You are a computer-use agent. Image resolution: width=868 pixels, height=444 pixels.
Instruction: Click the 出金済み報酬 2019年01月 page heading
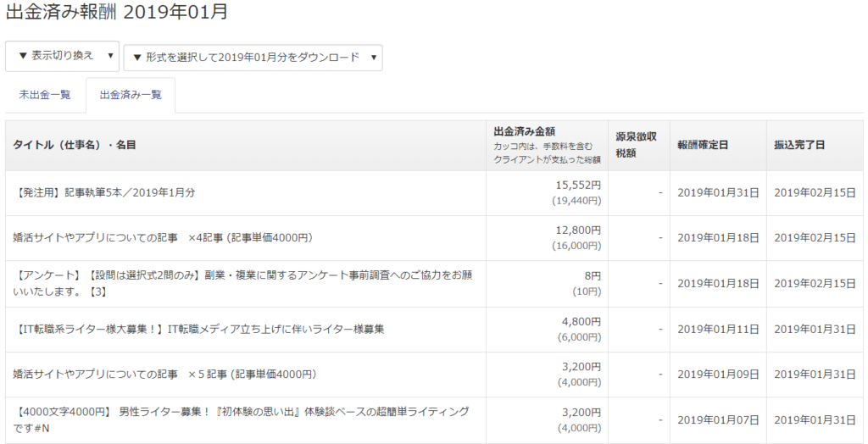[x=117, y=12]
